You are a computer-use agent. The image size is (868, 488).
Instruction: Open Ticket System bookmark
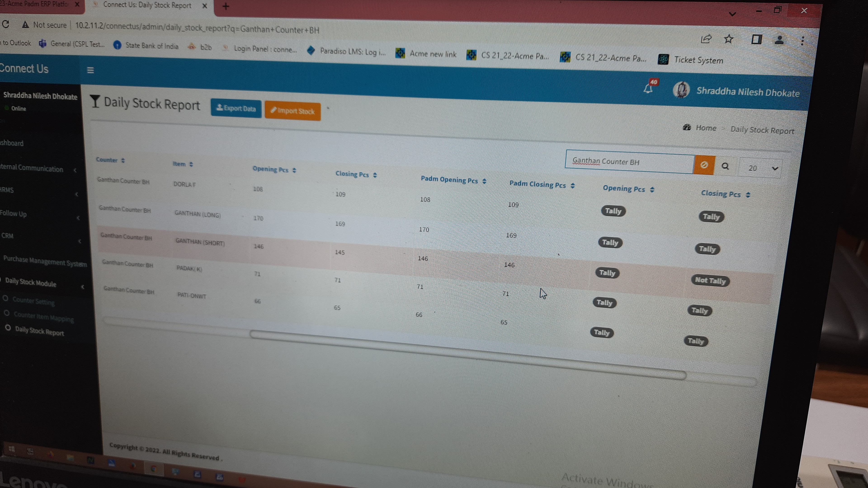pyautogui.click(x=691, y=60)
